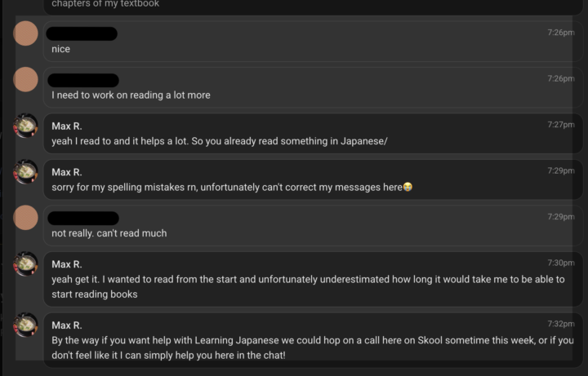Open orange avatar beside "I need to work on reading"
Screen dimensions: 588x376
pyautogui.click(x=26, y=80)
